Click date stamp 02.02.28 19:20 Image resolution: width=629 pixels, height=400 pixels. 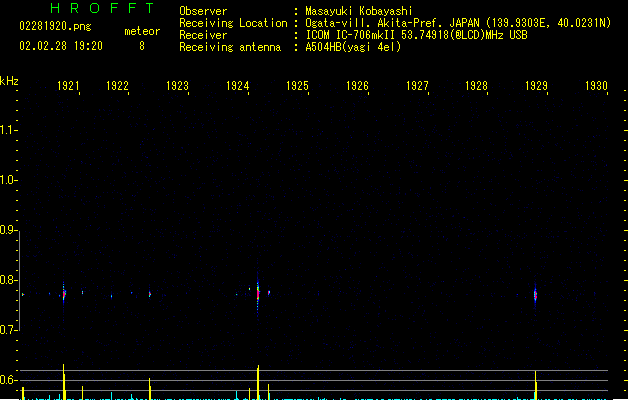click(x=61, y=46)
